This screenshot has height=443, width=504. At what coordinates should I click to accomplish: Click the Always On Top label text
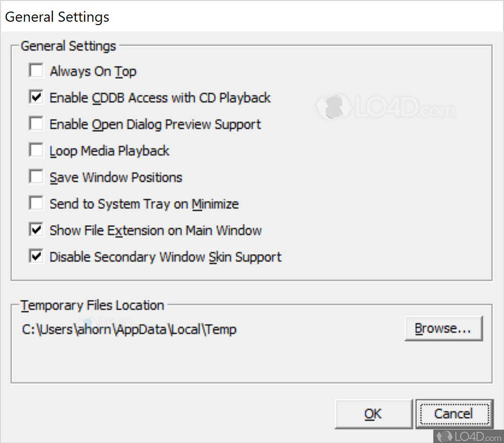click(x=93, y=71)
